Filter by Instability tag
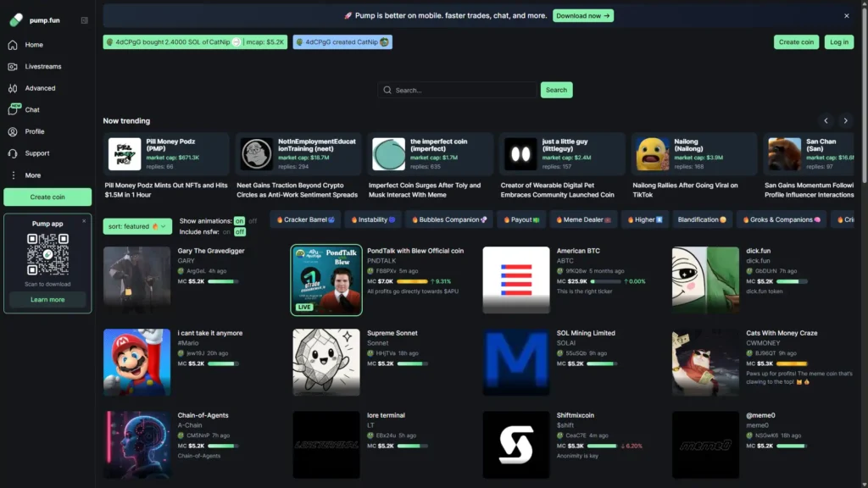Image resolution: width=868 pixels, height=488 pixels. click(373, 219)
